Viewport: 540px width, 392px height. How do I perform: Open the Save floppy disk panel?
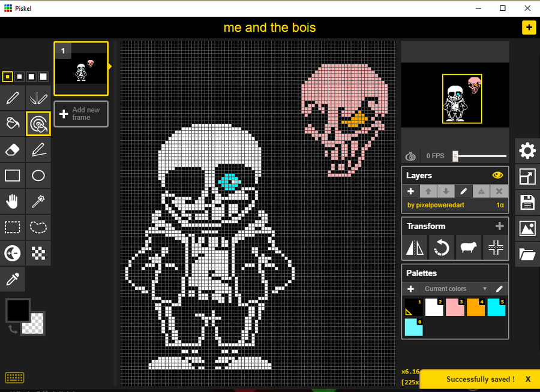click(527, 203)
